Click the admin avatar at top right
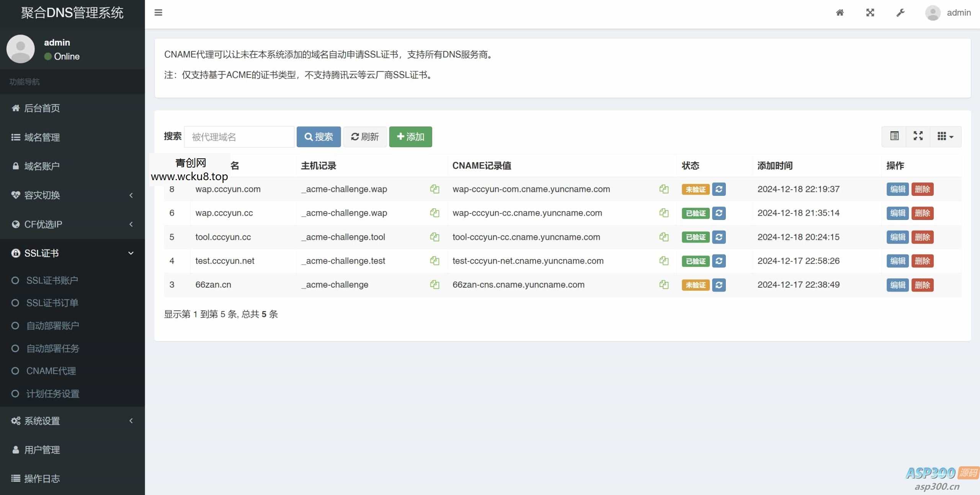Screen dimensions: 980x495 pos(933,13)
